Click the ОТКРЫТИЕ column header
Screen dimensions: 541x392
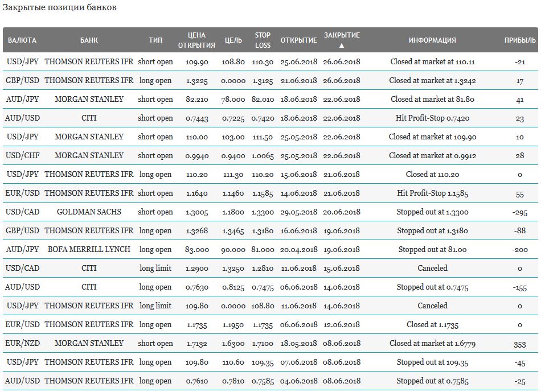click(x=299, y=40)
